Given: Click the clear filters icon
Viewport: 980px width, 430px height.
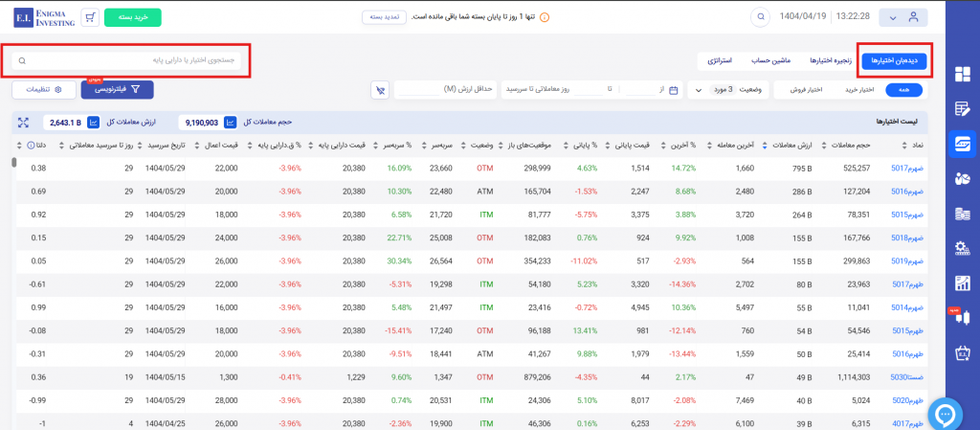Looking at the screenshot, I should (x=379, y=90).
